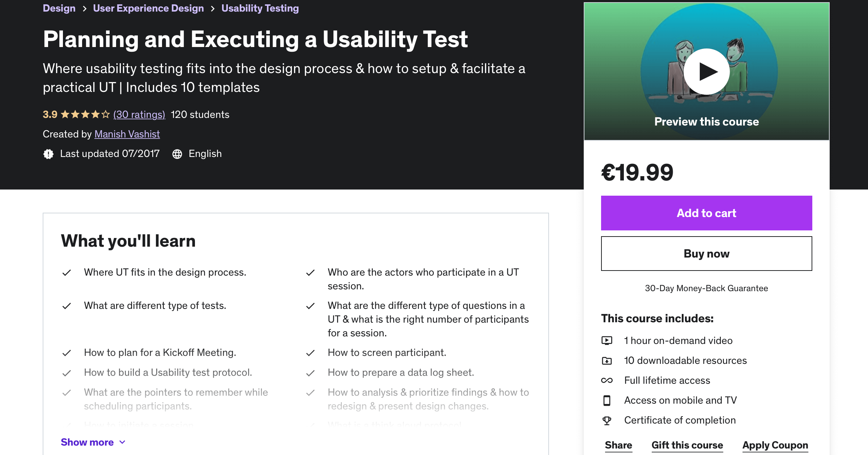Click Gift this course
Image resolution: width=868 pixels, height=455 pixels.
[x=687, y=445]
